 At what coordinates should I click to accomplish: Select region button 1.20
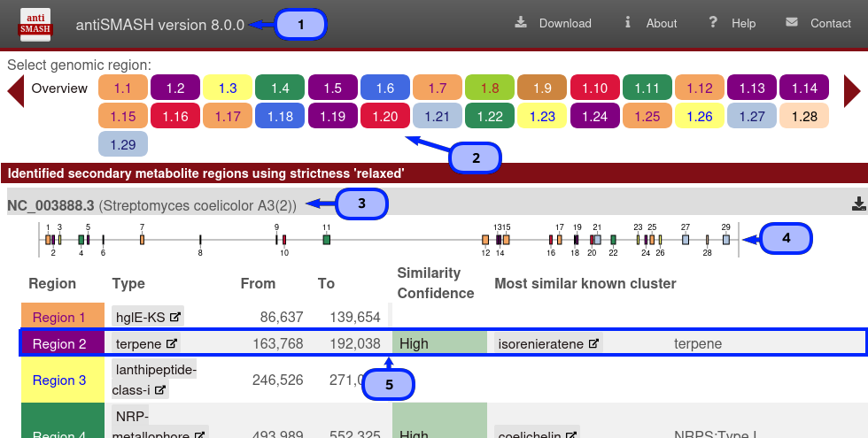click(x=385, y=116)
